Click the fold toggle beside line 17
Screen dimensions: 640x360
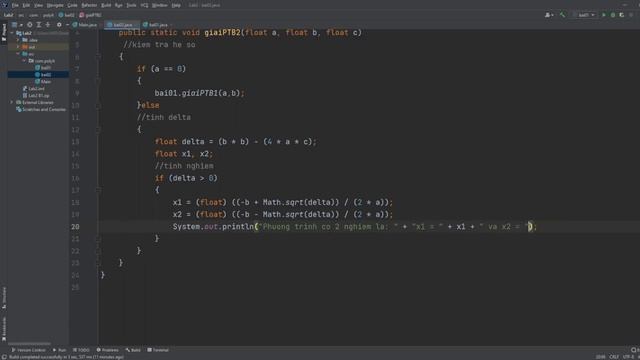tap(98, 190)
